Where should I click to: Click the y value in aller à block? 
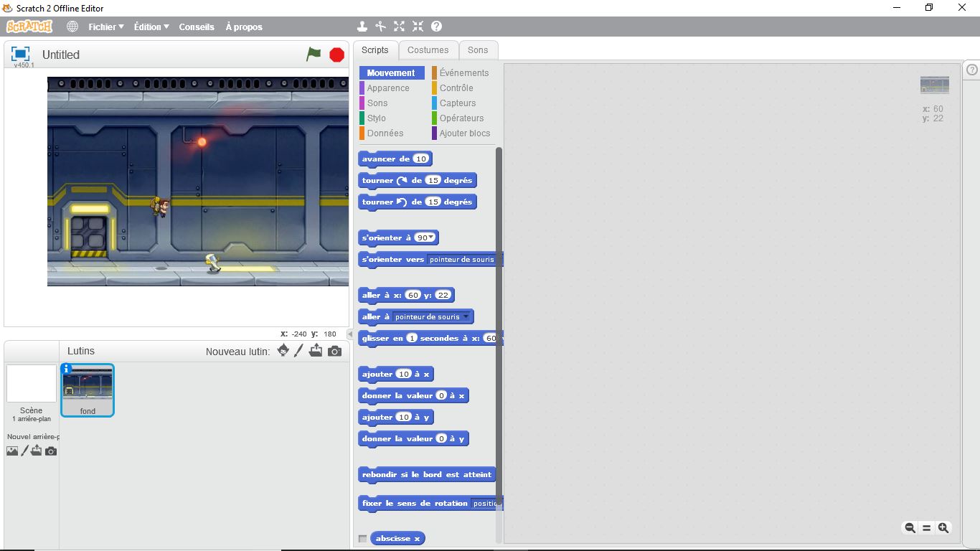coord(443,296)
